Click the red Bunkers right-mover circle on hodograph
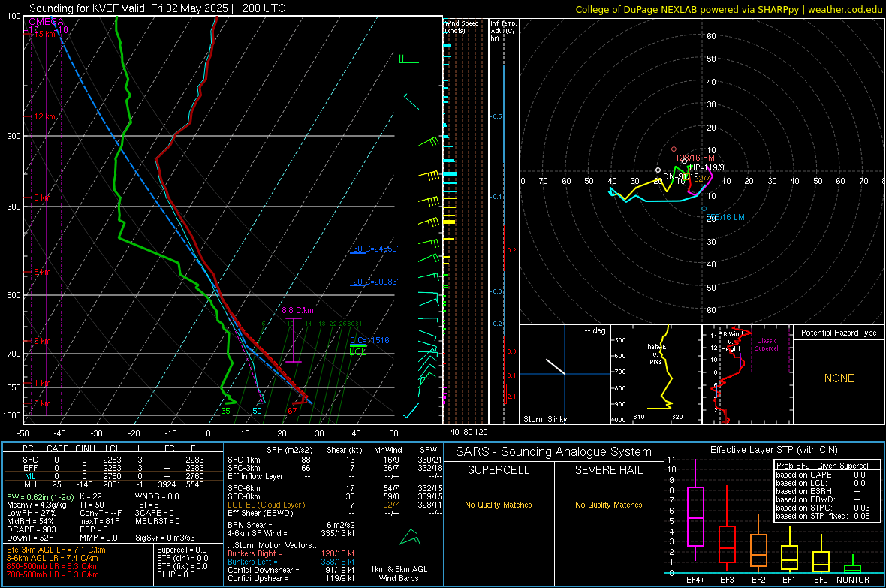This screenshot has width=886, height=588. pyautogui.click(x=674, y=149)
